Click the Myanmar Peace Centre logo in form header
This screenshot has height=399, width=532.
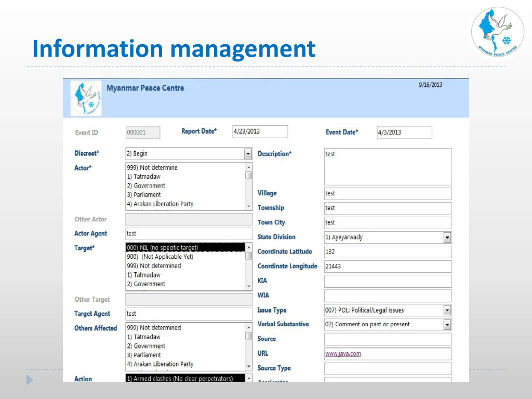point(86,98)
